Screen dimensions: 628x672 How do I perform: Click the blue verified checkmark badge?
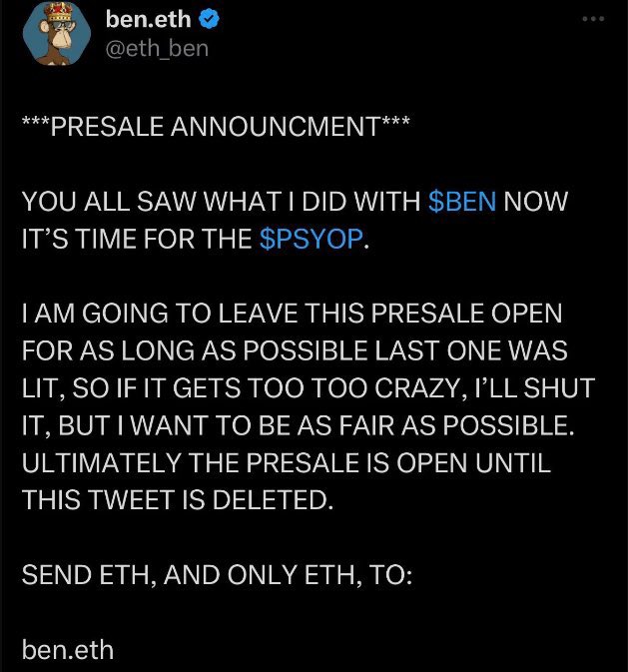tap(210, 20)
